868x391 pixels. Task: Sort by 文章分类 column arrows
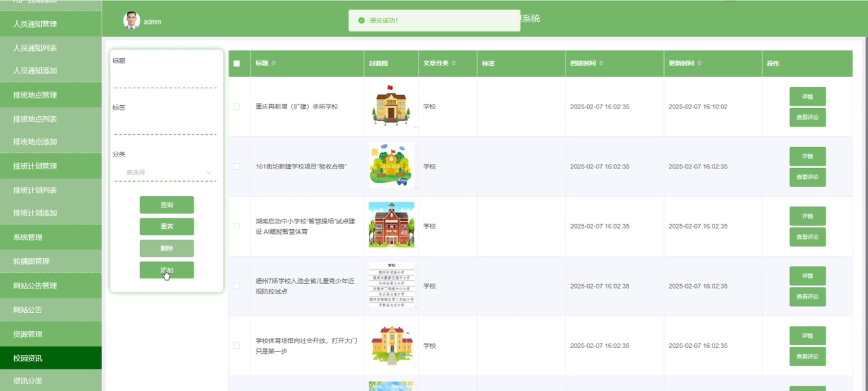[454, 63]
